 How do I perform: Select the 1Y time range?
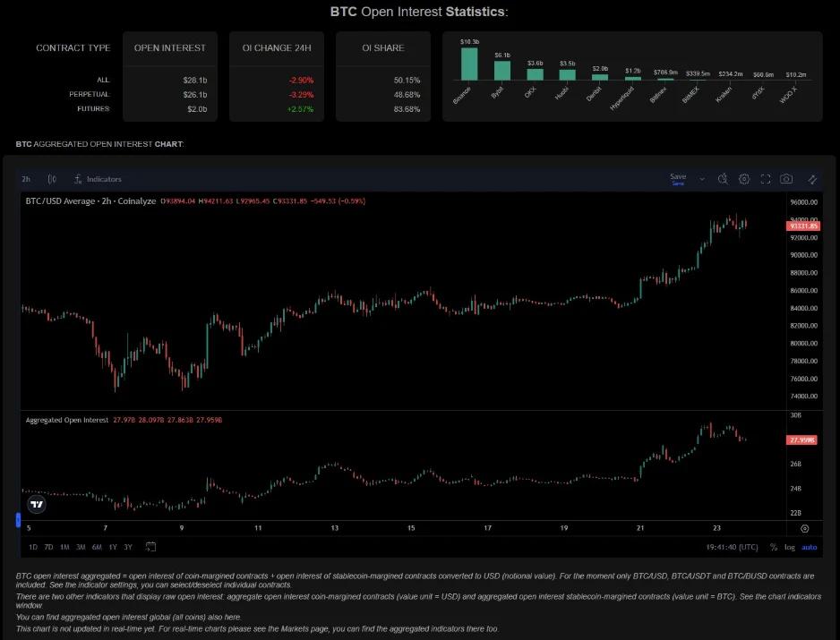113,547
